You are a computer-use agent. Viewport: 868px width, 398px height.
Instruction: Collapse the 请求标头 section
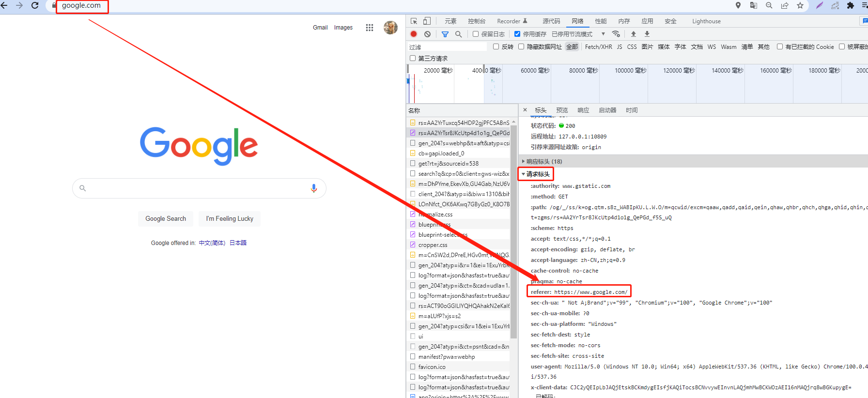click(536, 174)
